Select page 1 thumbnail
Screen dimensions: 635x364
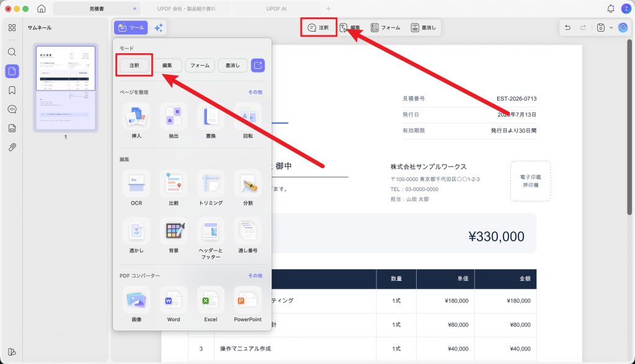tap(66, 88)
